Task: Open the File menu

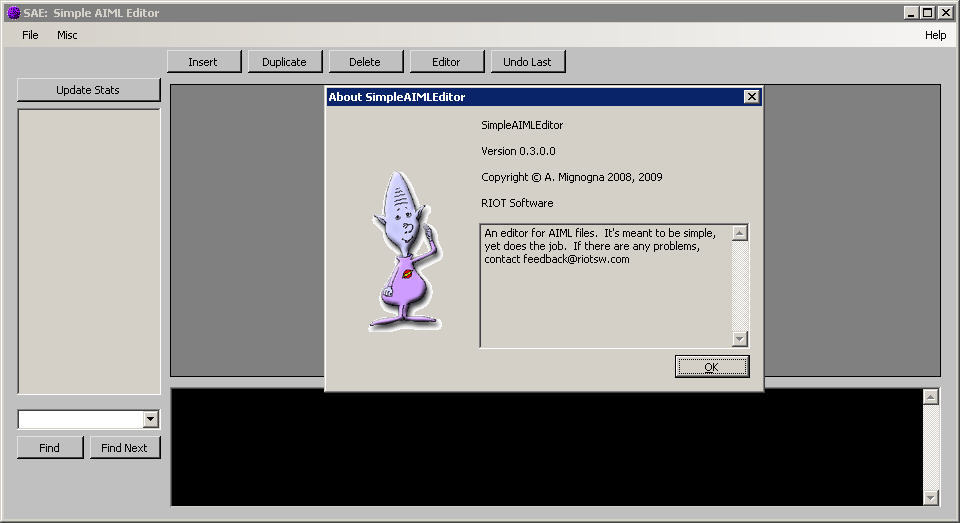Action: coord(30,35)
